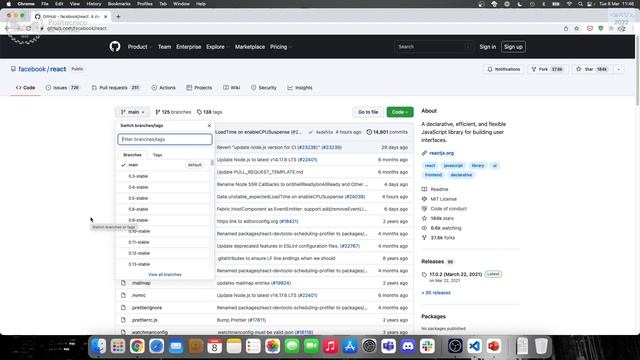
Task: Open the Projects tab
Action: (x=199, y=88)
